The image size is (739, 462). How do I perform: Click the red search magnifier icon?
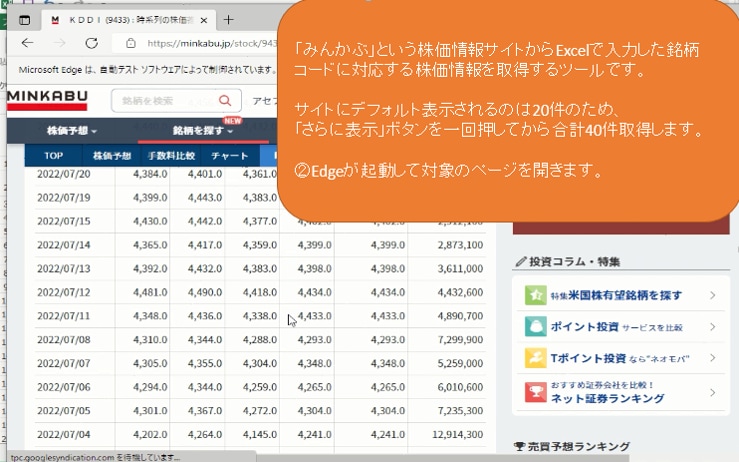pyautogui.click(x=225, y=100)
